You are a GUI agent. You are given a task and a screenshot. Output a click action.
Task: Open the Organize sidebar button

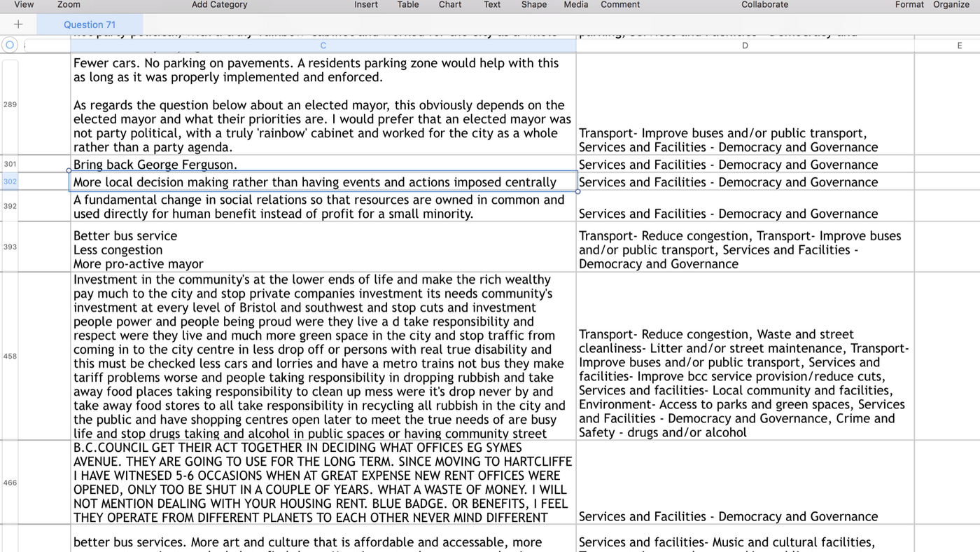951,5
